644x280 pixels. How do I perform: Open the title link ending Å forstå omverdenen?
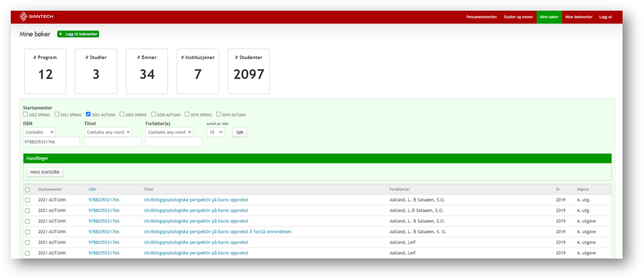point(218,232)
